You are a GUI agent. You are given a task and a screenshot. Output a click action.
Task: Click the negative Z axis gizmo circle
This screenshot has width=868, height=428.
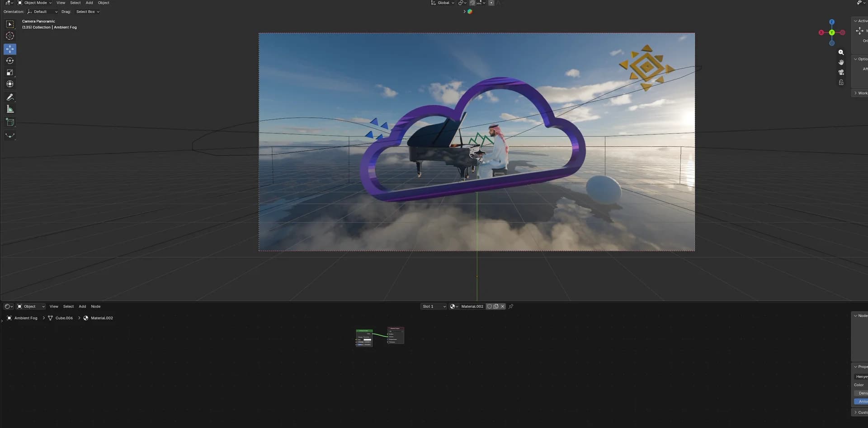(832, 43)
